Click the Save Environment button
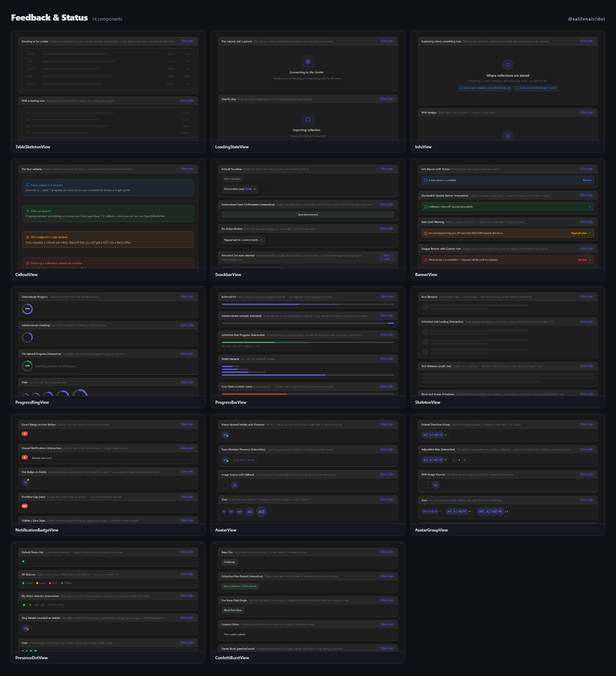This screenshot has width=616, height=676. 308,215
